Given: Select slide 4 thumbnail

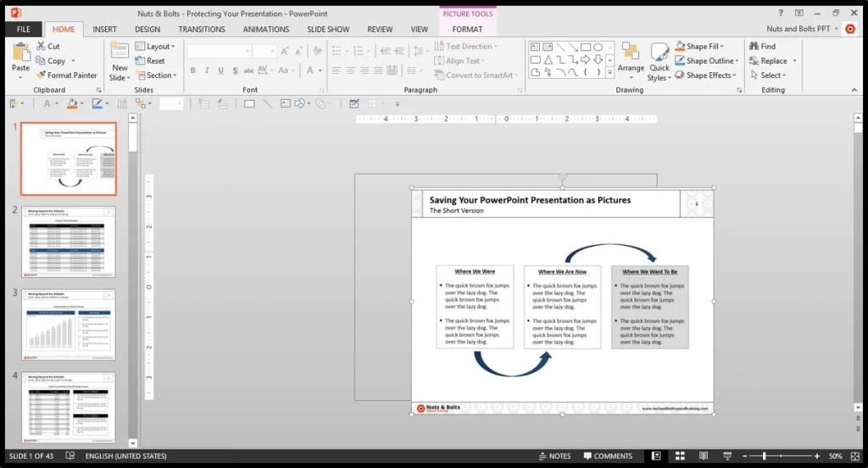Looking at the screenshot, I should point(69,408).
